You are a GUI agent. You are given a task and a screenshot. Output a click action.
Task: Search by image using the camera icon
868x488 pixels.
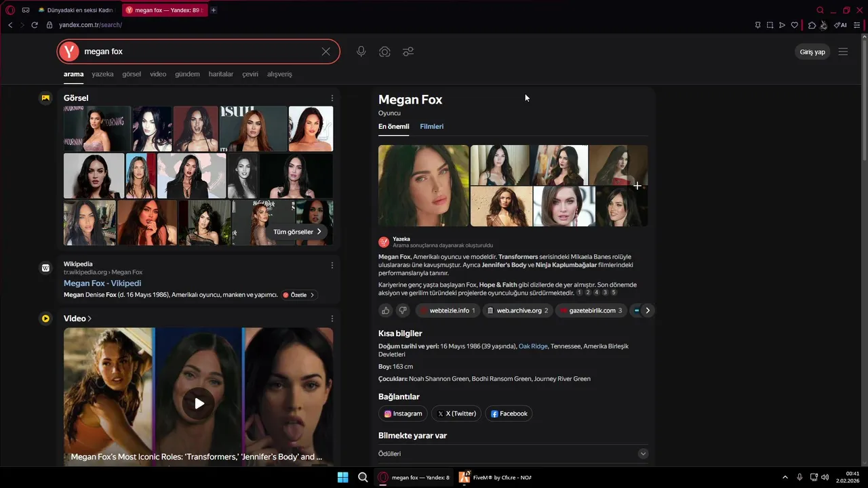384,52
